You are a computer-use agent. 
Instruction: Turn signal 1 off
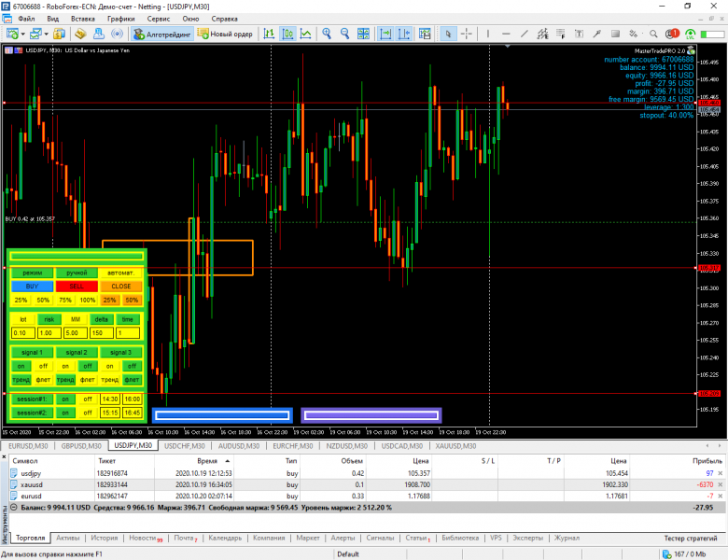[43, 367]
